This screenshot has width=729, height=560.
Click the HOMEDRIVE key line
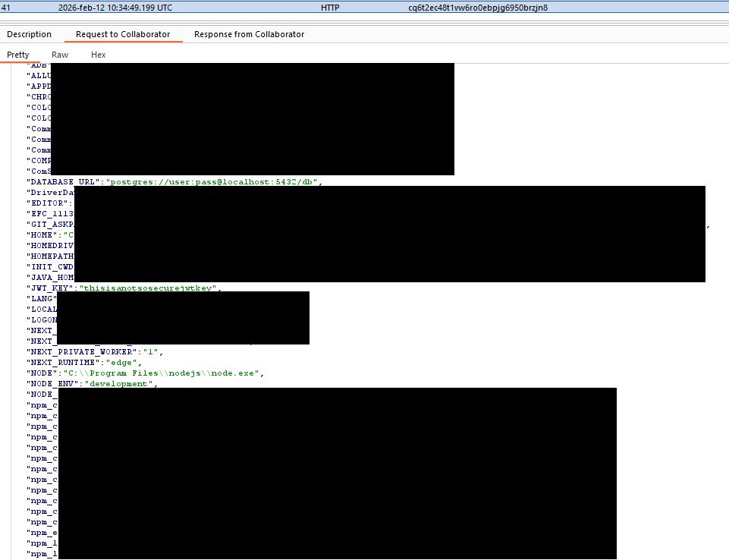52,246
